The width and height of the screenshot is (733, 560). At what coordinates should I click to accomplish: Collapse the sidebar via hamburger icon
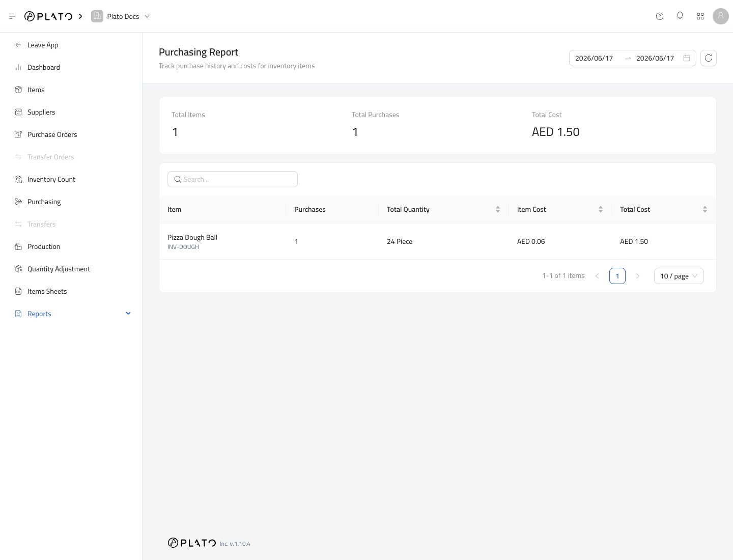(x=12, y=16)
